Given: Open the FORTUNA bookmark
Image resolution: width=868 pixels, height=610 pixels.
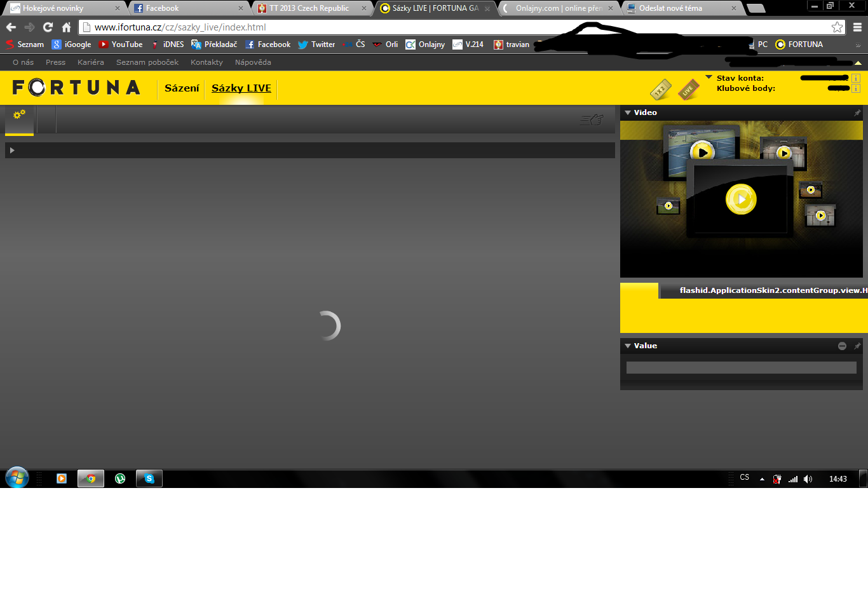Looking at the screenshot, I should coord(799,44).
